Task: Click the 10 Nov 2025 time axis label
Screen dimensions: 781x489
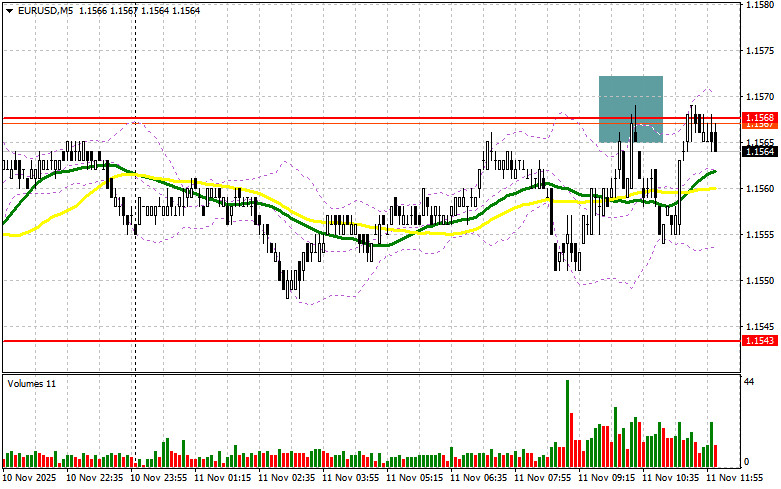Action: pos(29,478)
